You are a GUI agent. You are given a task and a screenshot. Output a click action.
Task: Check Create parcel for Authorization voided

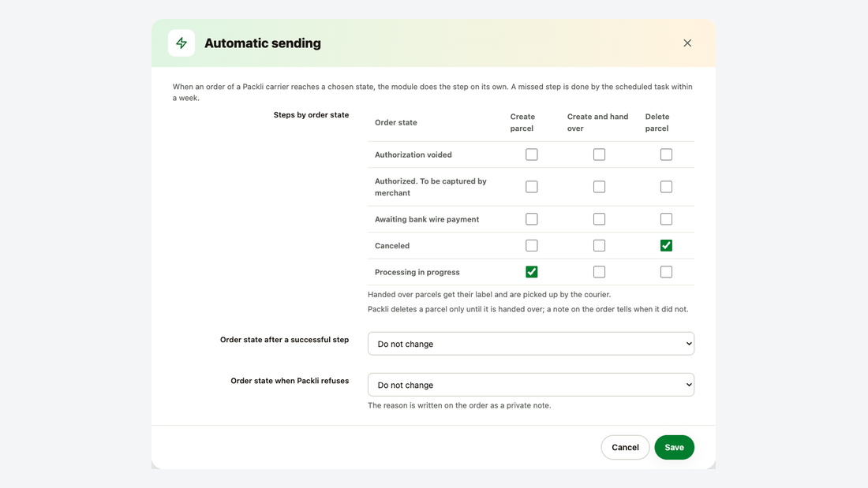tap(531, 155)
